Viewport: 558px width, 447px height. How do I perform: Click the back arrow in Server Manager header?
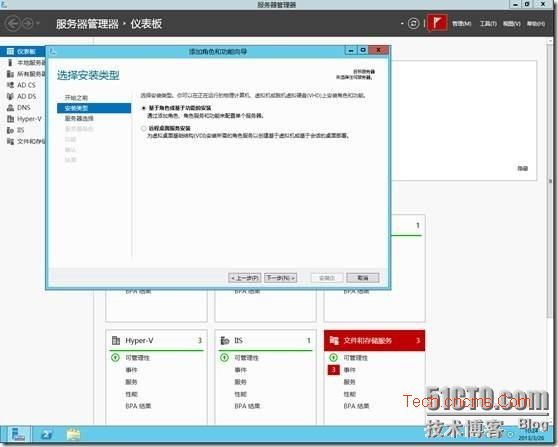coord(13,24)
